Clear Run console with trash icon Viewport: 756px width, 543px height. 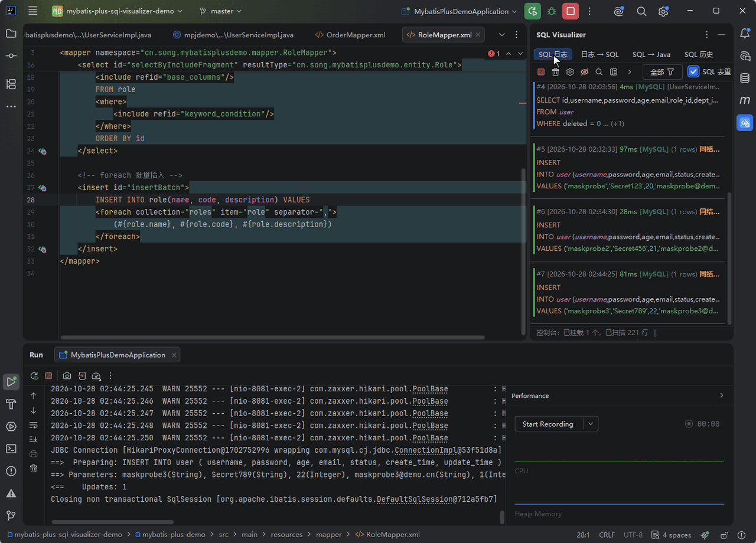click(x=34, y=468)
